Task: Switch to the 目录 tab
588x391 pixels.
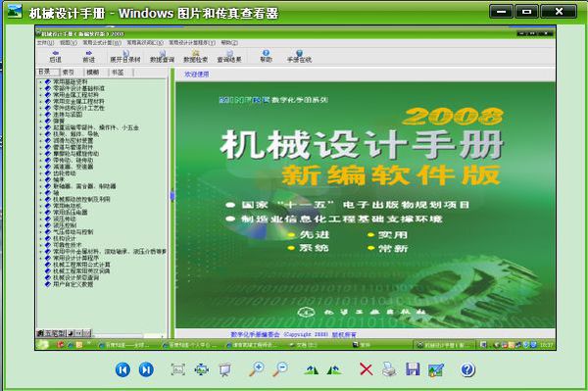Action: click(48, 72)
